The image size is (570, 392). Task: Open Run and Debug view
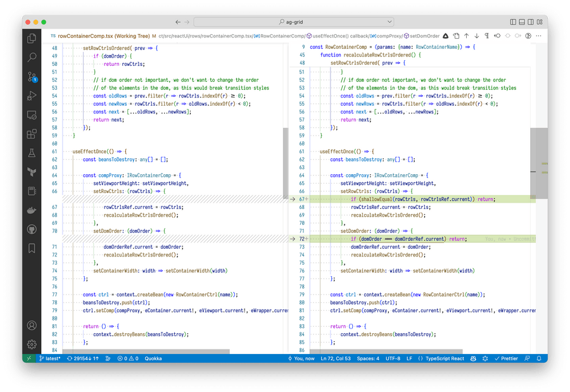tap(32, 96)
